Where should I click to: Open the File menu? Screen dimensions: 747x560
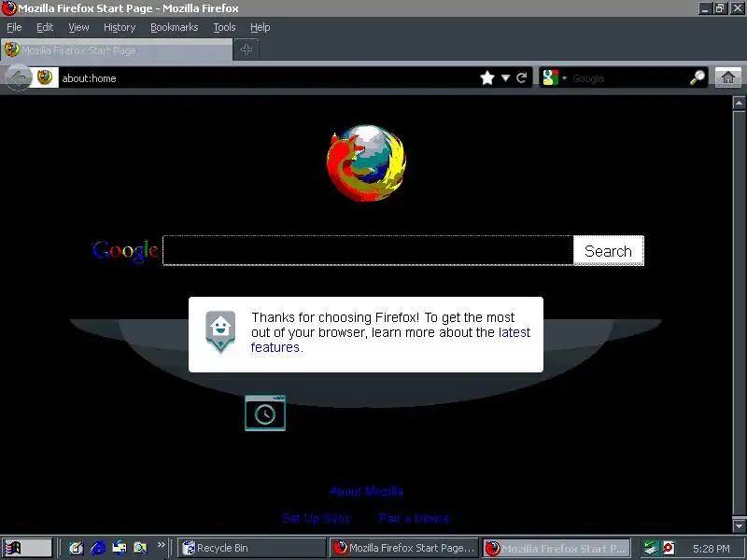tap(14, 28)
